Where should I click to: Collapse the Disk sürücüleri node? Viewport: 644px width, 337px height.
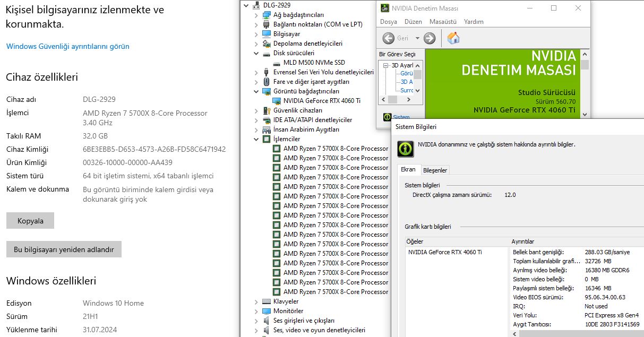coord(256,53)
